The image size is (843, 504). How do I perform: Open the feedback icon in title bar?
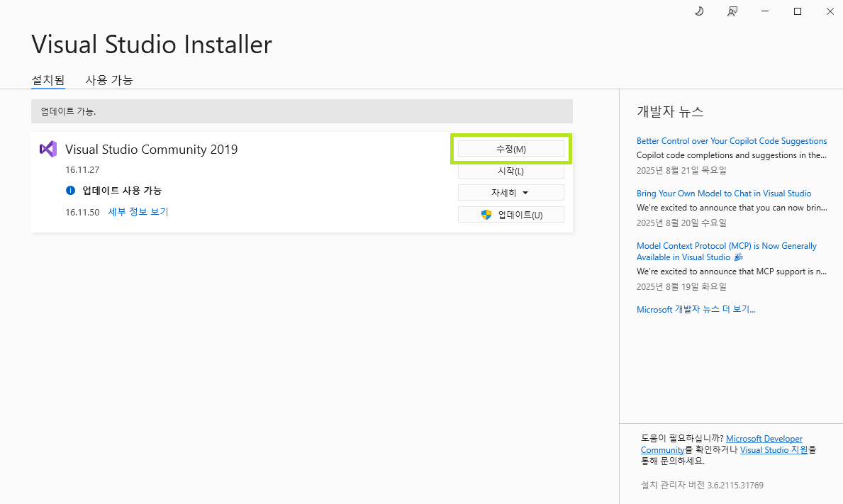732,11
